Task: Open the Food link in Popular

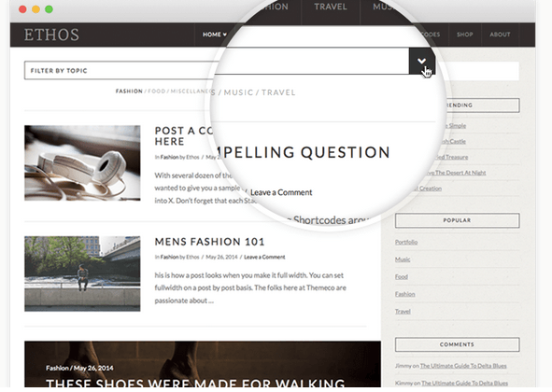Action: click(x=402, y=277)
